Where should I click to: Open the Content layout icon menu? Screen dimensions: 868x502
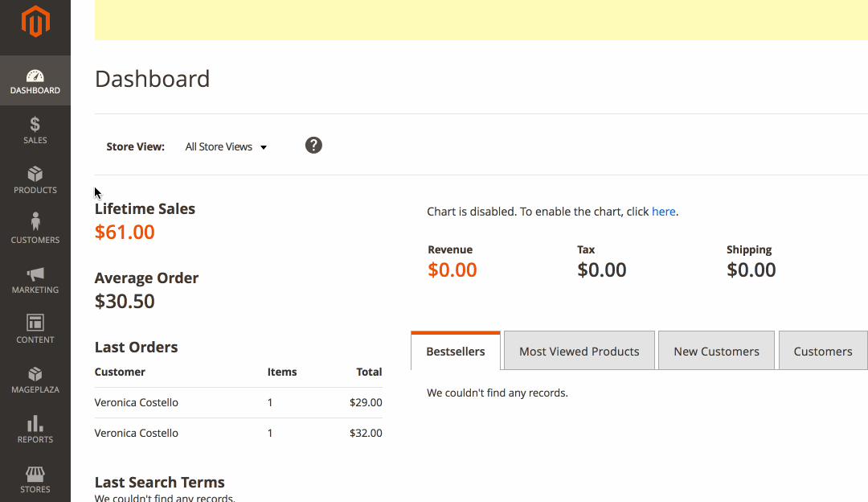tap(35, 323)
